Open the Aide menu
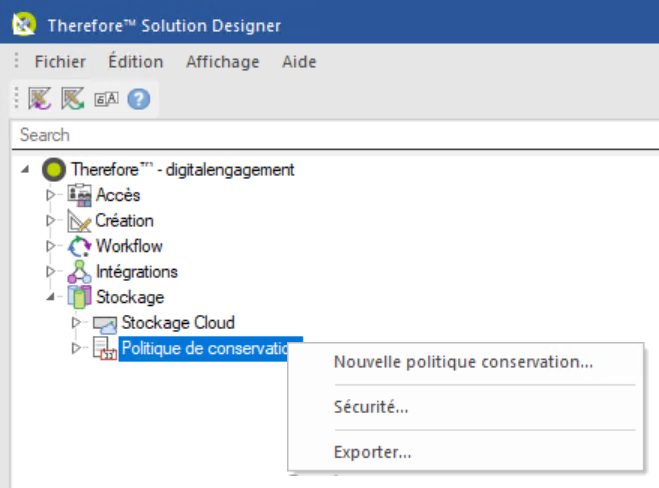Screen dimensions: 659x488 point(299,62)
